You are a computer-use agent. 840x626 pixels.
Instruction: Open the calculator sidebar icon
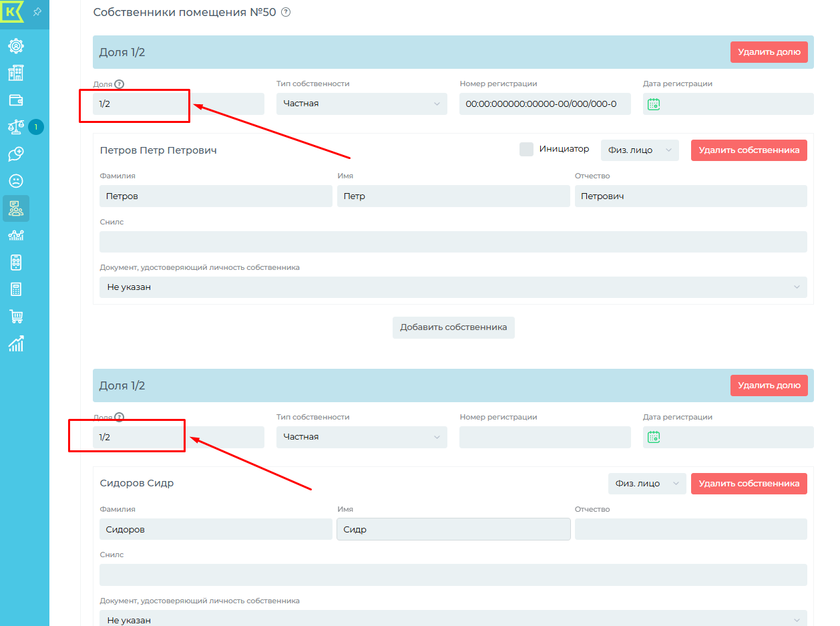tap(15, 289)
